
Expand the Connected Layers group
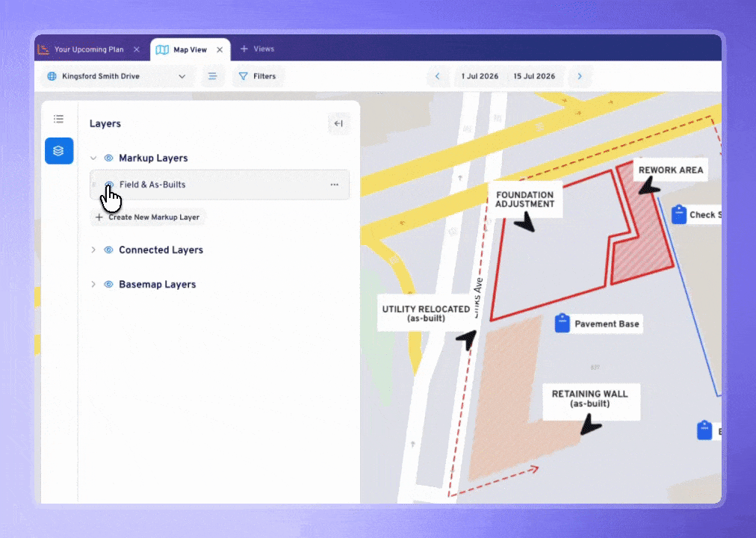click(x=93, y=250)
